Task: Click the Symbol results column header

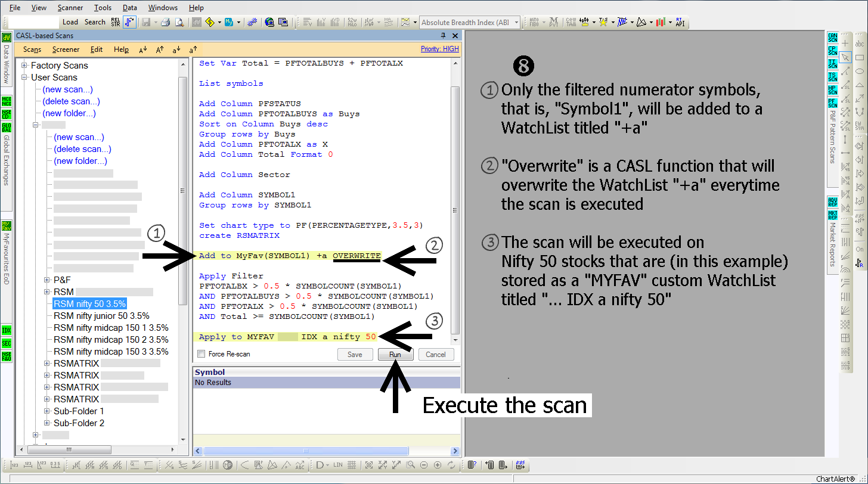Action: pos(327,372)
